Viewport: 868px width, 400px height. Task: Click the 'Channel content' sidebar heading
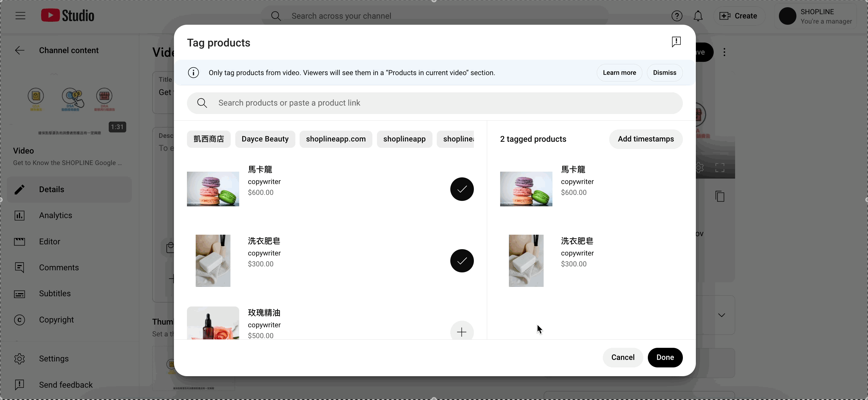tap(69, 50)
